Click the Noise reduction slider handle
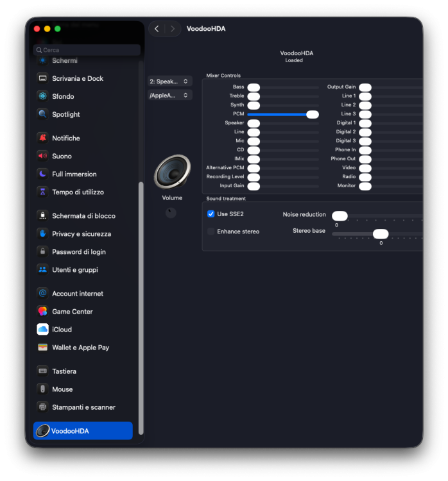 click(340, 216)
